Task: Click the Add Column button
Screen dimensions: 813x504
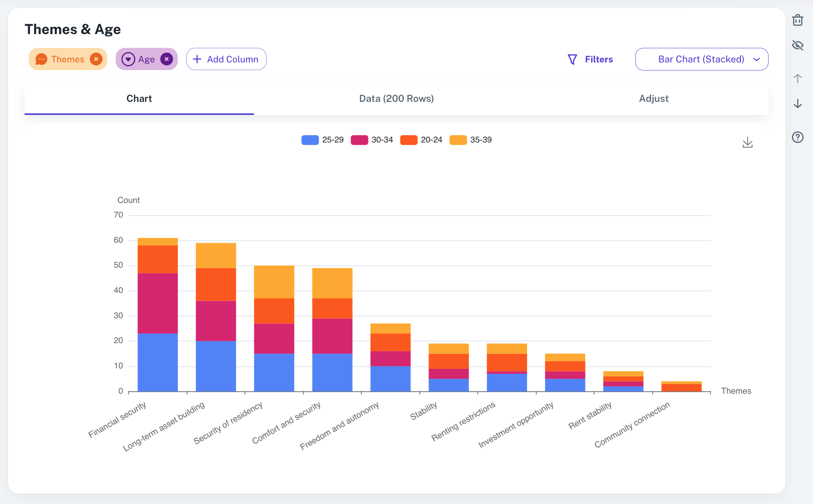Action: point(226,59)
